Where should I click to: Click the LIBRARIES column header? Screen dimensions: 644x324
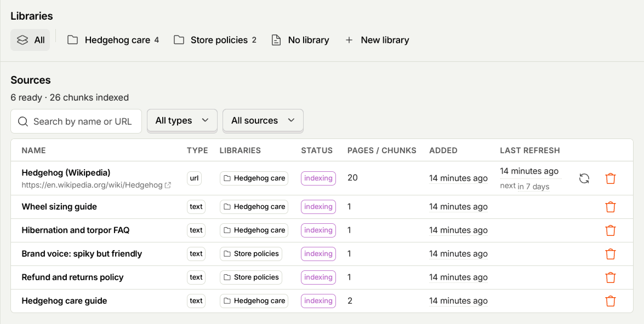tap(240, 151)
